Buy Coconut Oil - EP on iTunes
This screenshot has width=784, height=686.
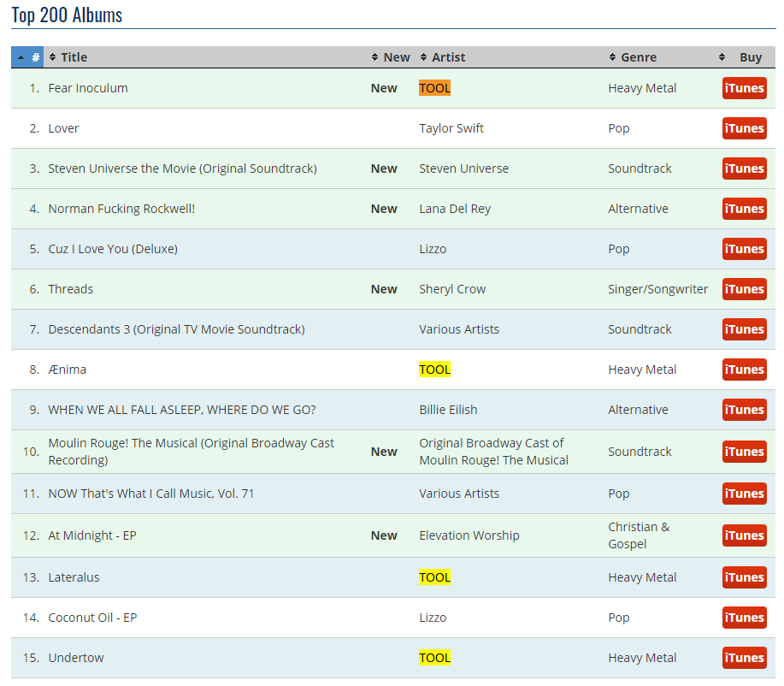coord(744,618)
